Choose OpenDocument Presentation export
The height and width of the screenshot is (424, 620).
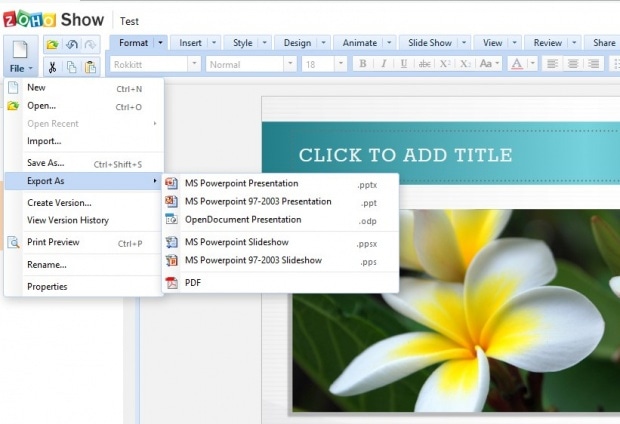click(x=242, y=220)
